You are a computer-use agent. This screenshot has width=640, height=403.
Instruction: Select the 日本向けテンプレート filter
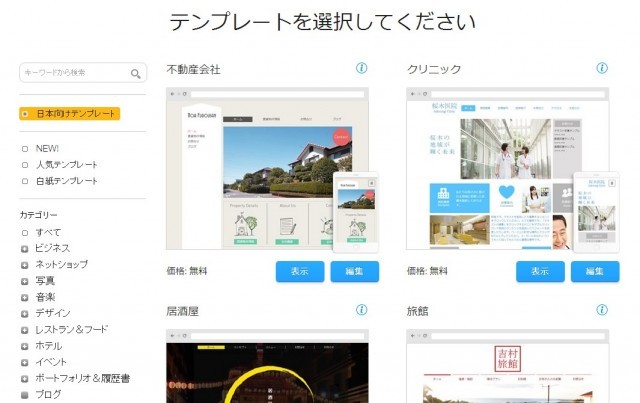click(69, 114)
